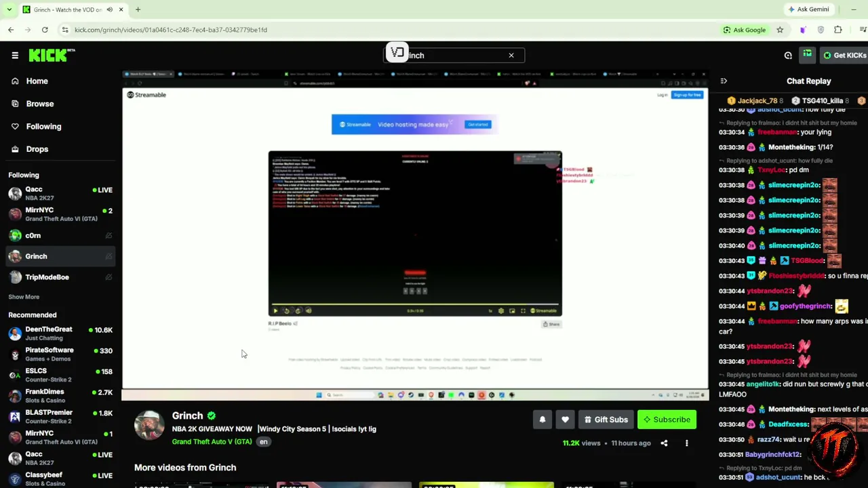Screen dimensions: 868x488
Task: Mute the Grinch tab audio icon
Action: click(x=109, y=9)
